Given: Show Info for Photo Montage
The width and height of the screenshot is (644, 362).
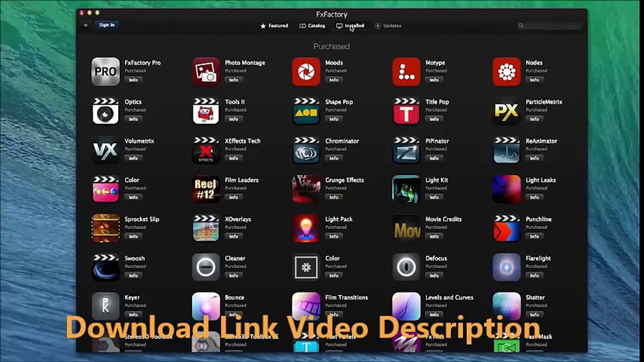Looking at the screenshot, I should coord(234,80).
